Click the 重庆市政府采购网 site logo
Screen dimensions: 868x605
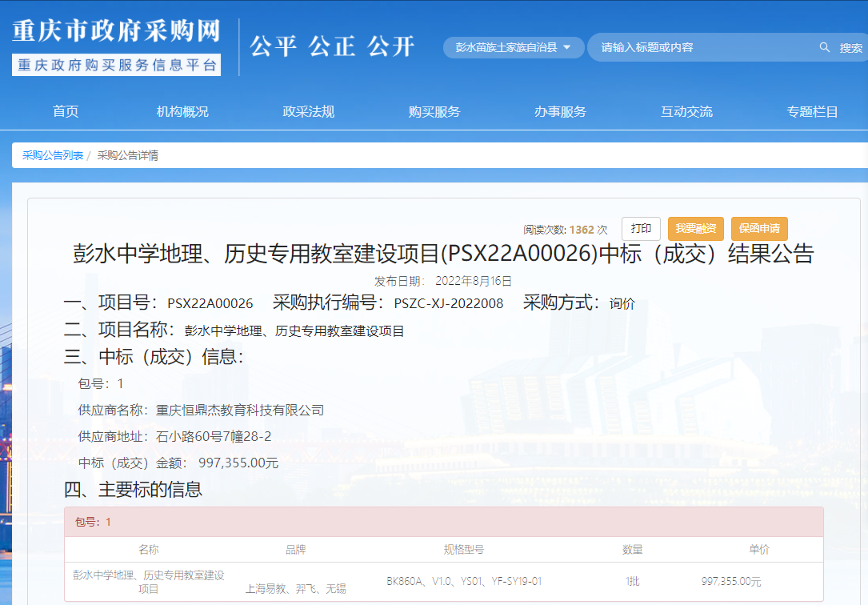pyautogui.click(x=116, y=31)
